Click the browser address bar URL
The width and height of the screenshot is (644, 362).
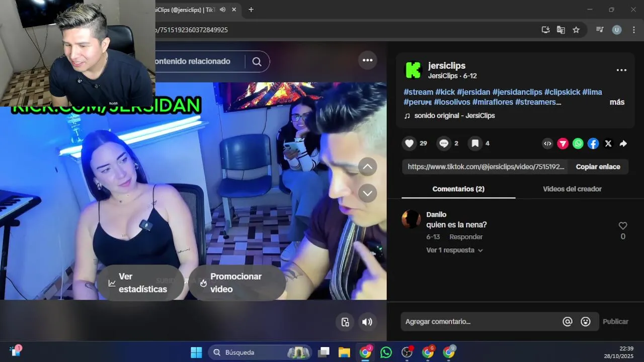pos(192,30)
